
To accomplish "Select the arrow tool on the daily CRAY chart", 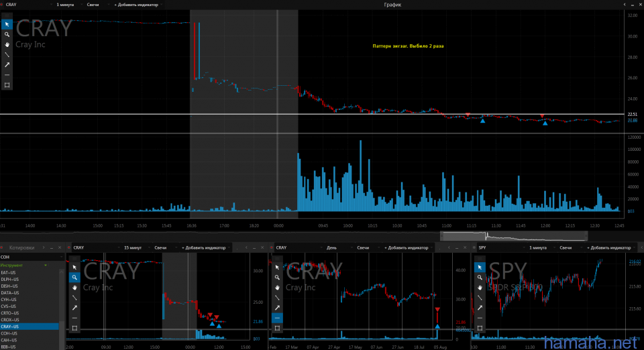I will coord(277,308).
